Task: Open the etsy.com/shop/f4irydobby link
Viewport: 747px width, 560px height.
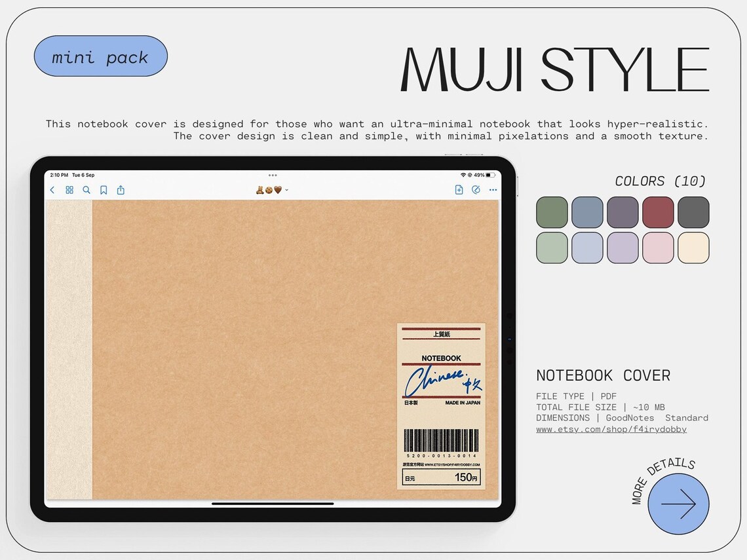Action: 611,429
